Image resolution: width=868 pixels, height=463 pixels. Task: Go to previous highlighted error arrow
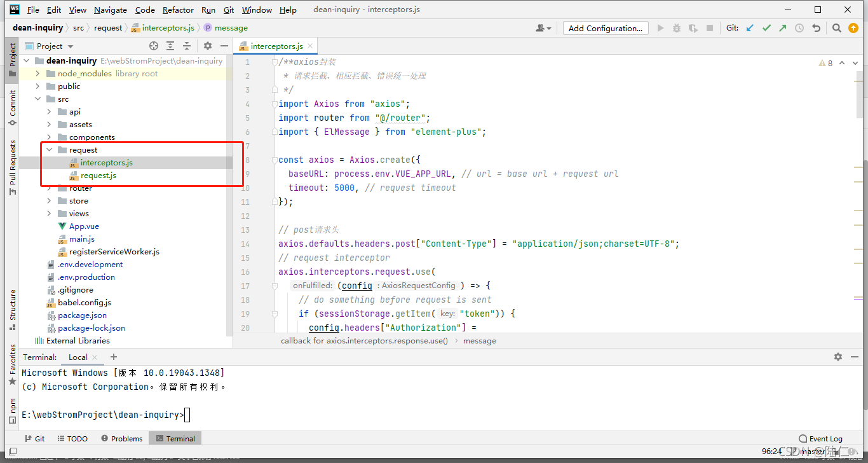[x=842, y=63]
